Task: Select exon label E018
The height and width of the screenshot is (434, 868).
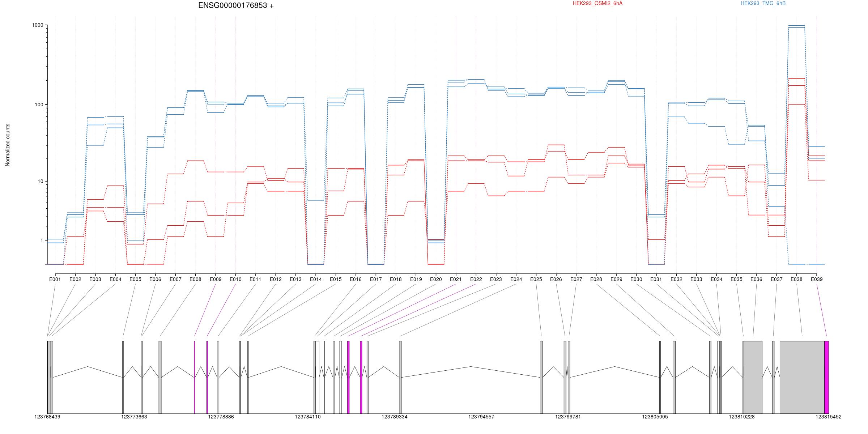Action: (396, 279)
